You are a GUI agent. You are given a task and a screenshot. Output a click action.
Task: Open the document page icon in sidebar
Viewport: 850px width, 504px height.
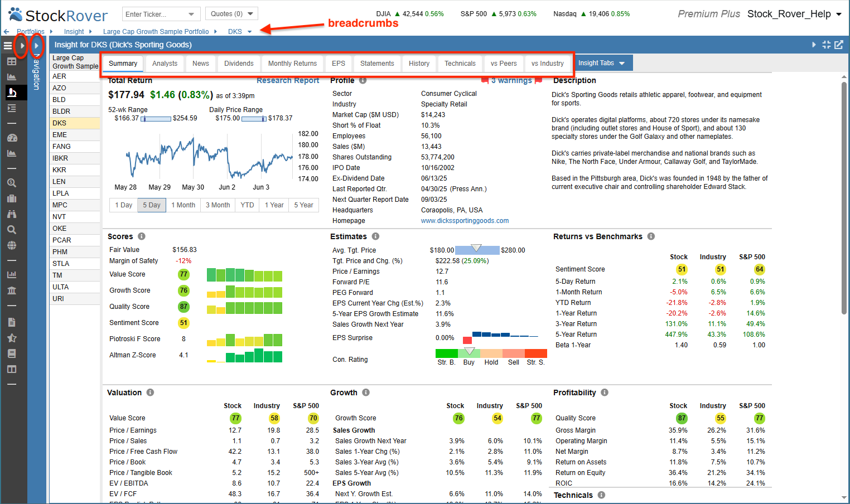[12, 322]
